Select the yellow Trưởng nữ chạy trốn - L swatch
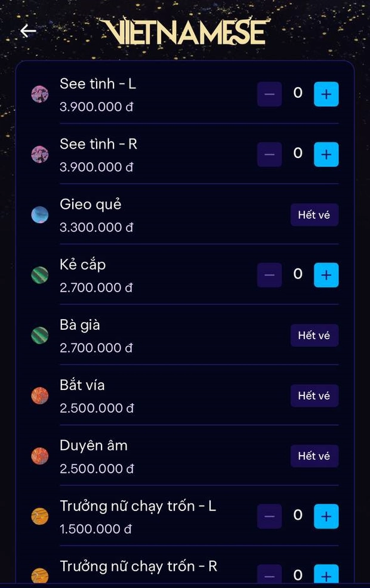The width and height of the screenshot is (370, 588). [40, 516]
